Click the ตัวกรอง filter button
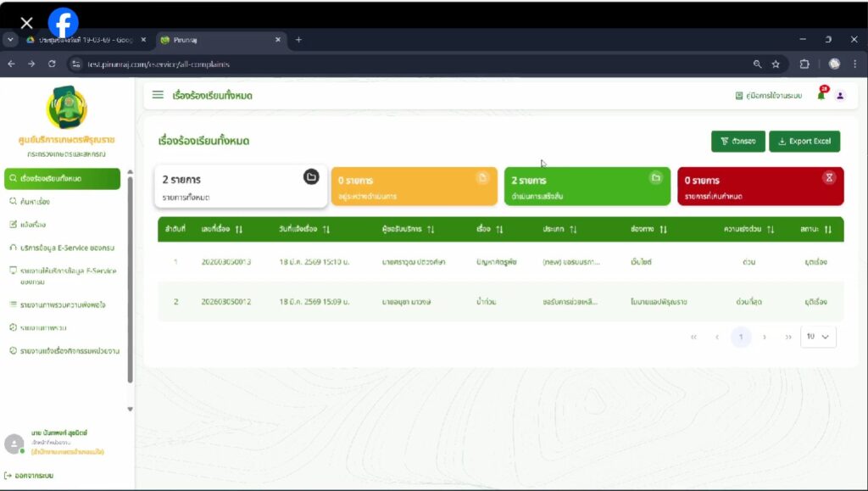 (x=738, y=142)
